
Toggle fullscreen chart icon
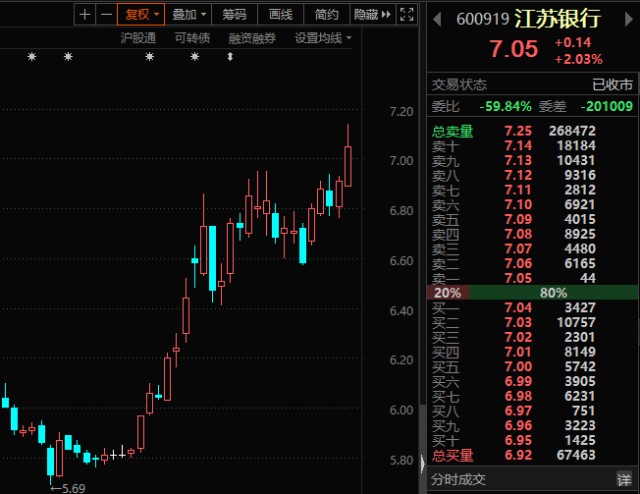pyautogui.click(x=407, y=15)
